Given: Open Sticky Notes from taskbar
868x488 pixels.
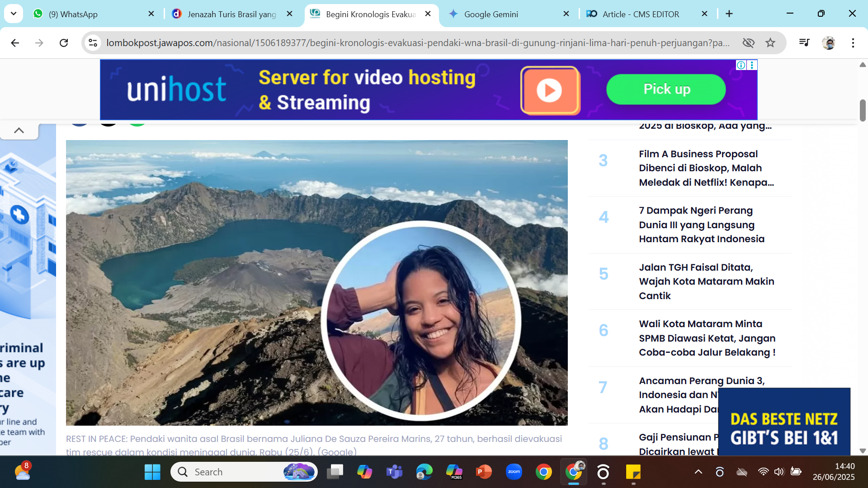Looking at the screenshot, I should 633,472.
